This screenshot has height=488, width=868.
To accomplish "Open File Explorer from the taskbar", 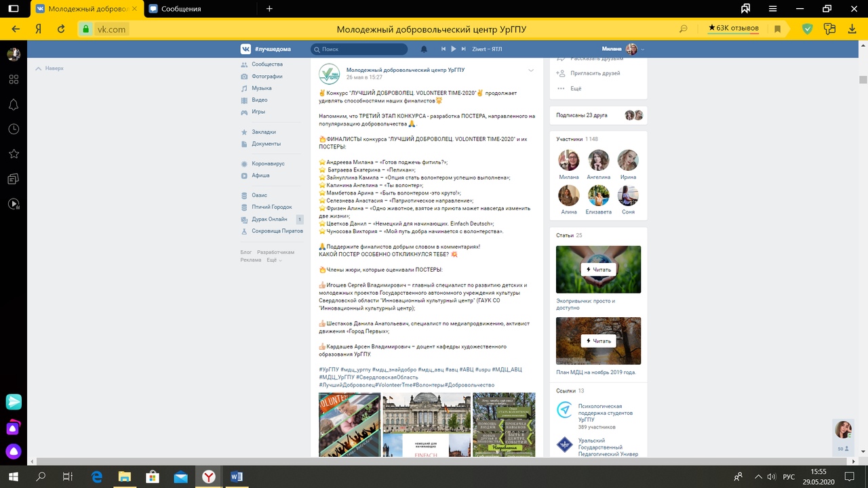I will tap(124, 476).
